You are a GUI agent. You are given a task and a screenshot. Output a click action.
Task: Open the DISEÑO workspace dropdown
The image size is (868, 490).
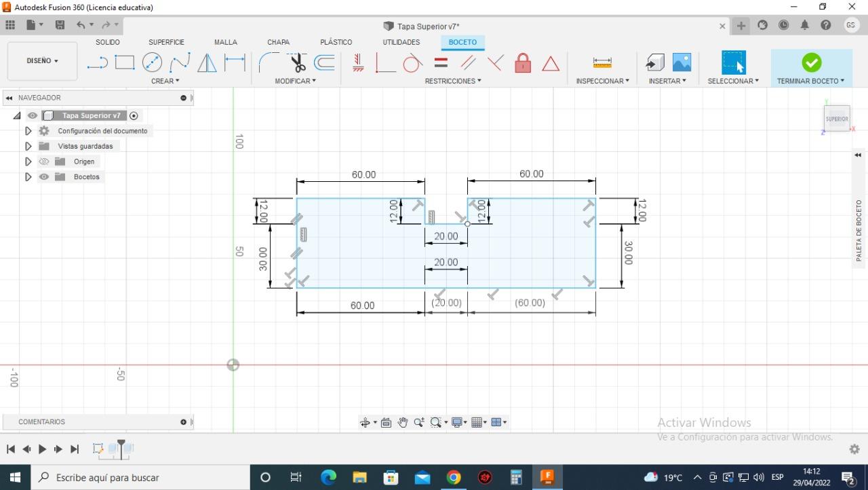(x=42, y=61)
